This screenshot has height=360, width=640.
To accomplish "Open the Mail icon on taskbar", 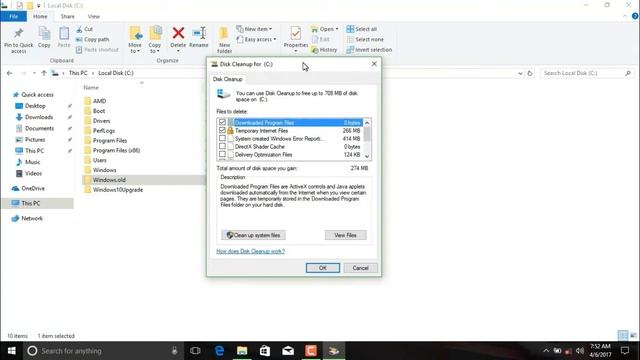I will pos(288,351).
